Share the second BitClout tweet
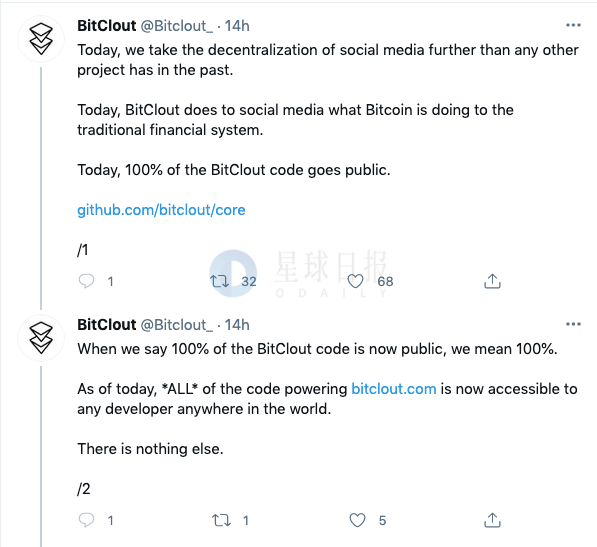The width and height of the screenshot is (597, 547). click(x=492, y=520)
